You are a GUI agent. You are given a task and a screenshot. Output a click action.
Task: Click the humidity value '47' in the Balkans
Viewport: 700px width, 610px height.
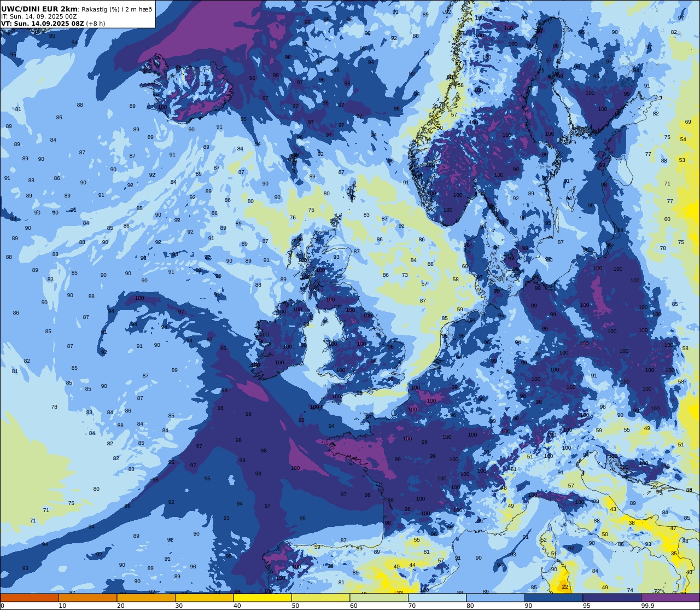673,528
